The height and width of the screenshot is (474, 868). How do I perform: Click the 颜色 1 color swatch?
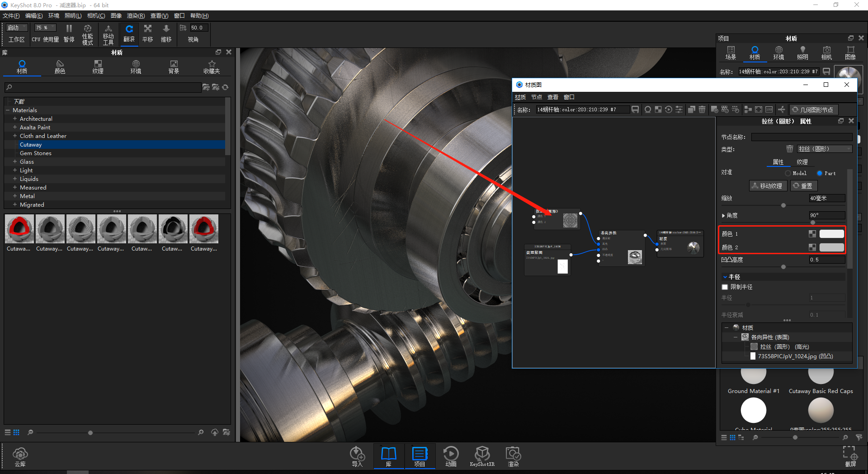(x=831, y=234)
